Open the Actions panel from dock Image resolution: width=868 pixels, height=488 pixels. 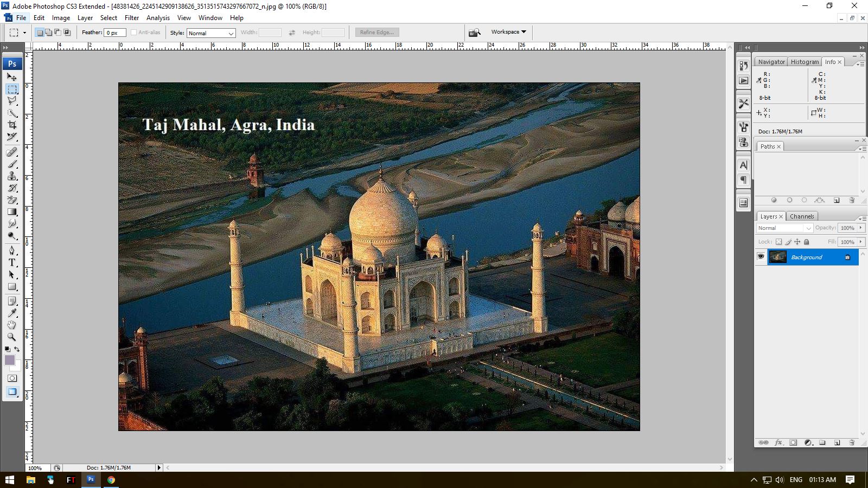[743, 81]
